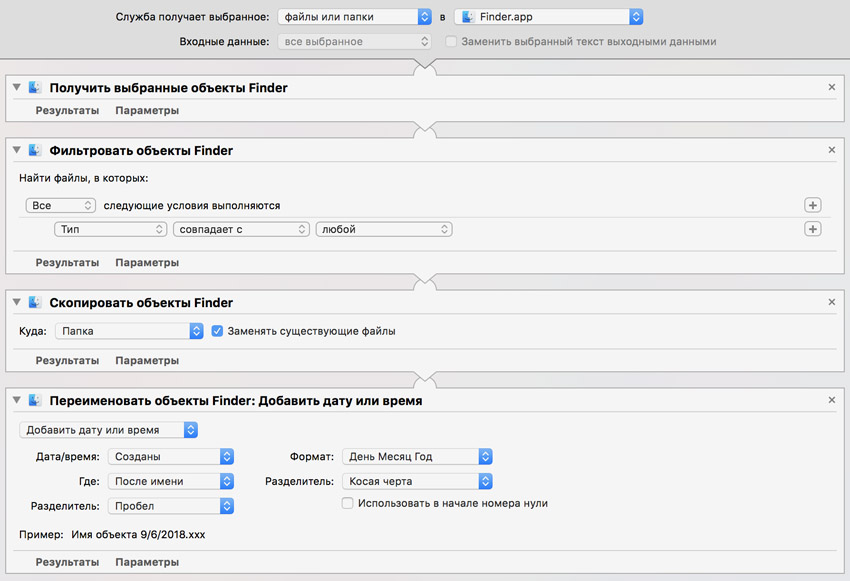This screenshot has height=581, width=850.
Task: Open 'Косая черта' separator dropdown
Action: 417,481
